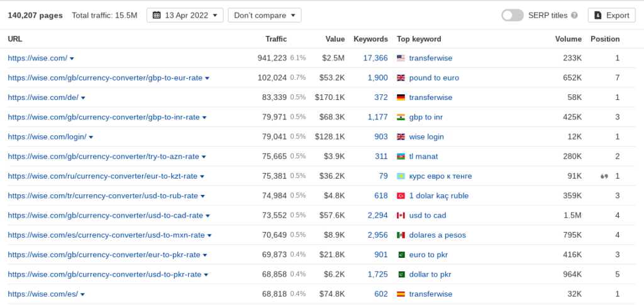Expand the usd-to-mxn-rate URL caret

(209, 236)
